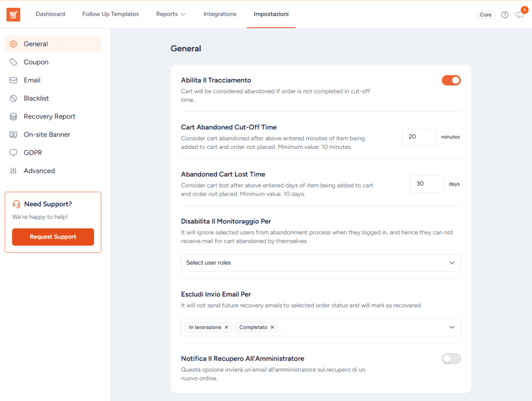532x401 pixels.
Task: Open the Follow Up Templates tab
Action: pyautogui.click(x=111, y=14)
